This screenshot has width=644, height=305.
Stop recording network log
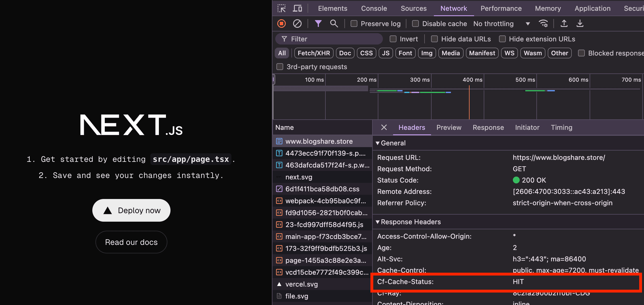pos(281,24)
